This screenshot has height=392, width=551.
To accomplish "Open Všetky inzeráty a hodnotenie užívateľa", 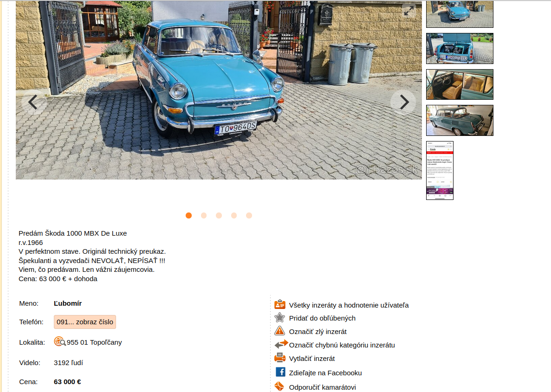I will point(349,305).
